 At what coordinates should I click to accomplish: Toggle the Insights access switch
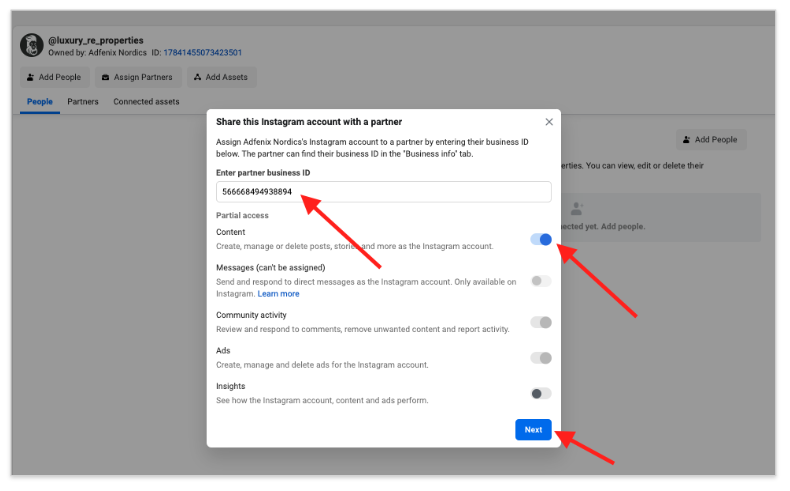[541, 393]
